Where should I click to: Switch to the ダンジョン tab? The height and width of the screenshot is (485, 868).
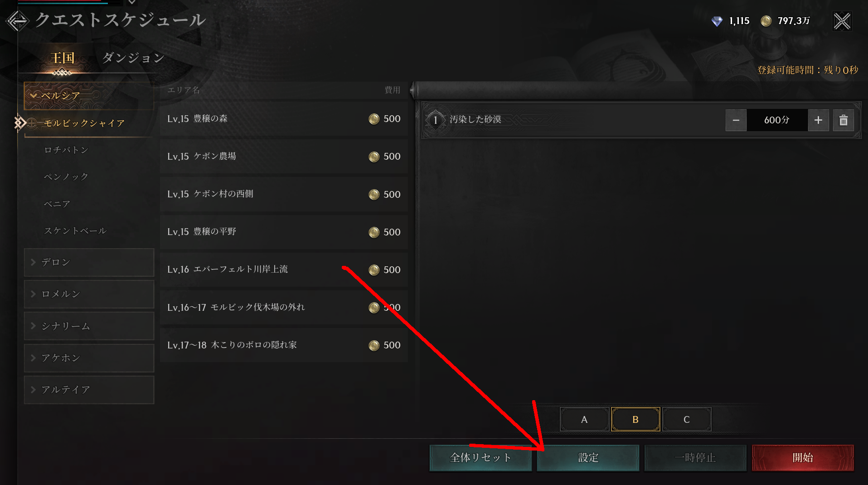(x=133, y=58)
